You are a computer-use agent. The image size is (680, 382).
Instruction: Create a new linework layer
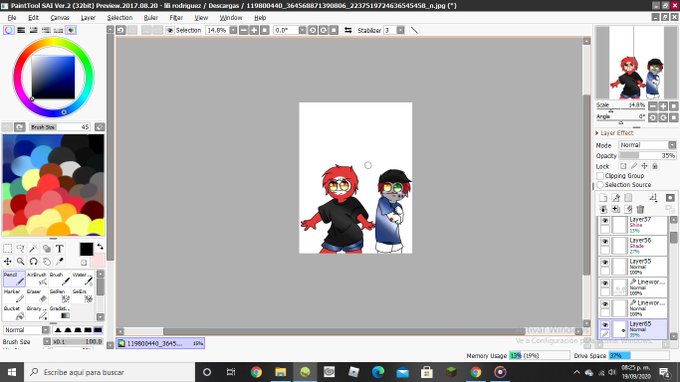click(615, 198)
